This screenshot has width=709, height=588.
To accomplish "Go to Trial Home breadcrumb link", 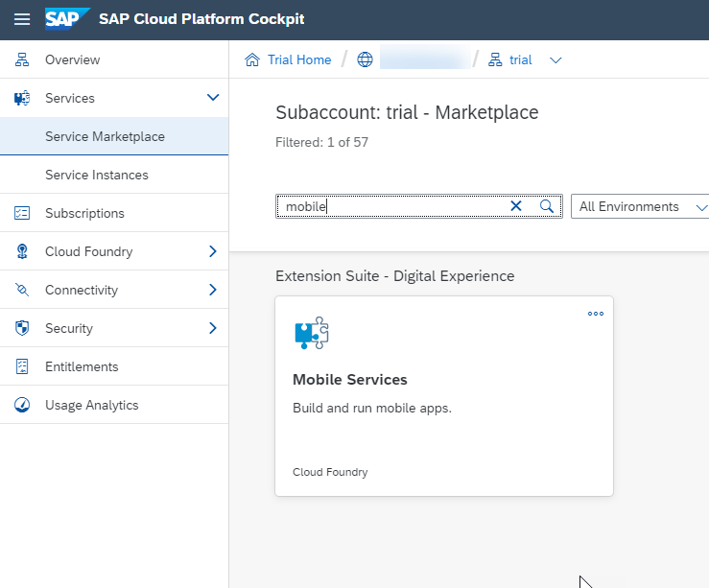I will pyautogui.click(x=299, y=59).
